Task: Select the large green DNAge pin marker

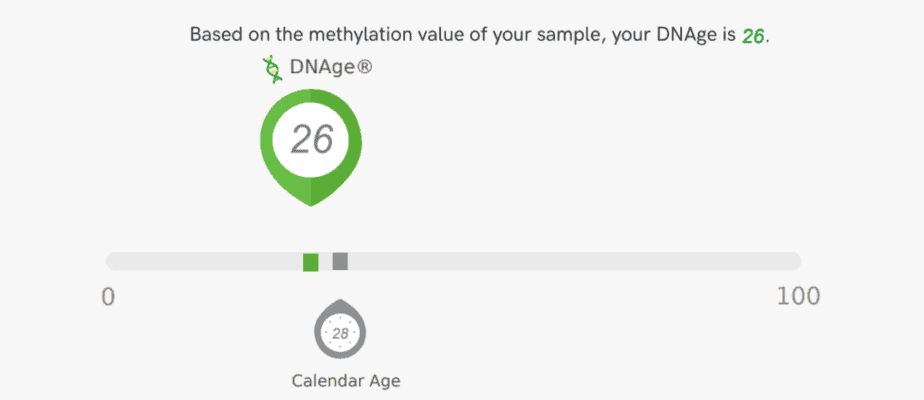Action: tap(311, 147)
